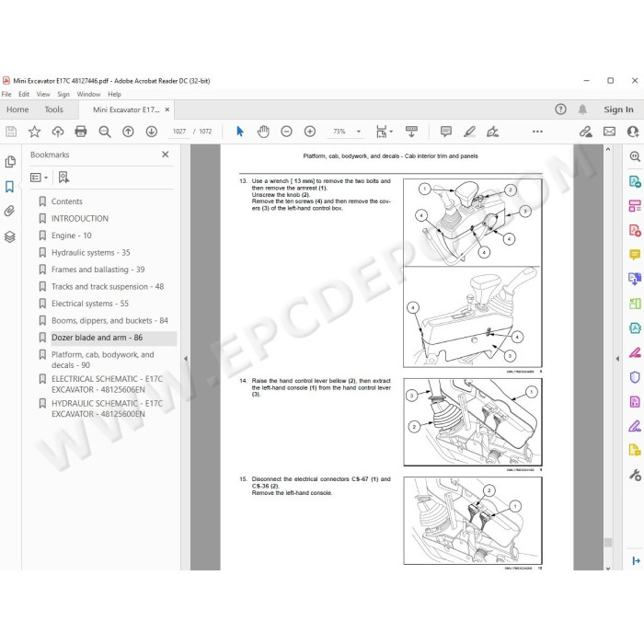The height and width of the screenshot is (644, 644).
Task: Open the Edit menu
Action: [x=24, y=94]
